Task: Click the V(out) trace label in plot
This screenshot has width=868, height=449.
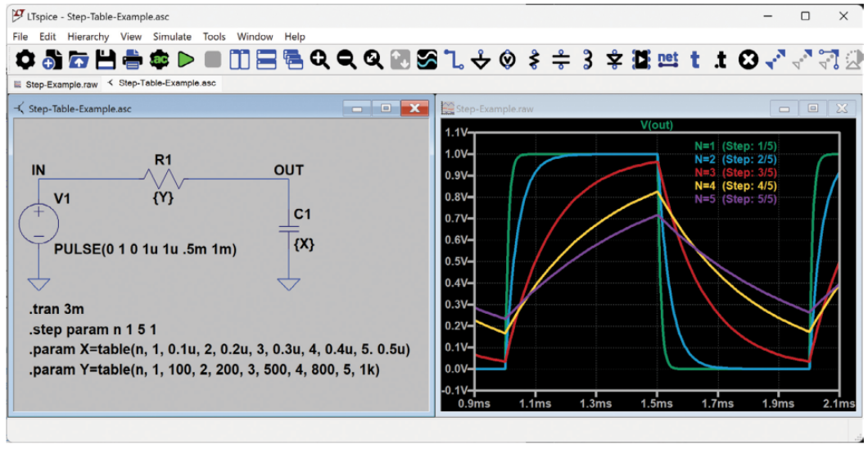Action: 657,125
